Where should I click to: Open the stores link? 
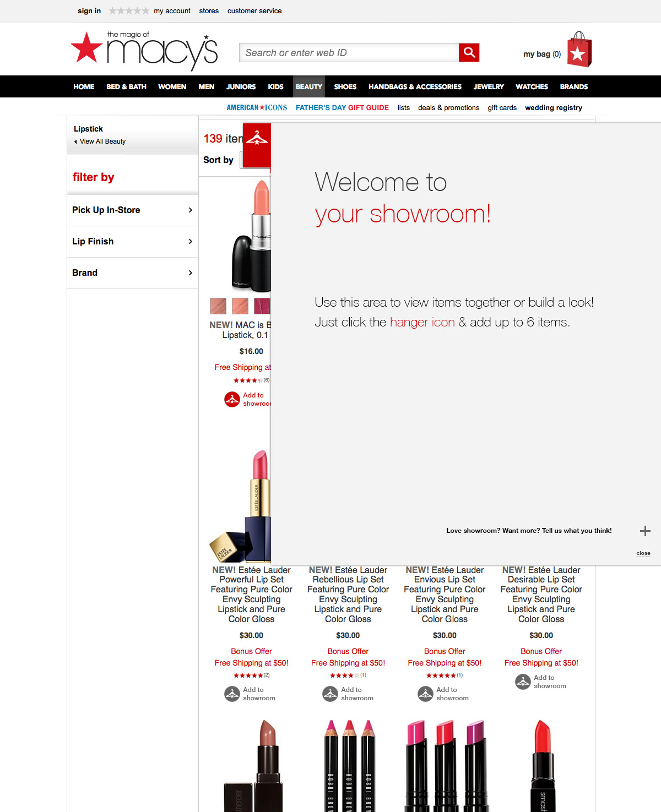tap(209, 10)
